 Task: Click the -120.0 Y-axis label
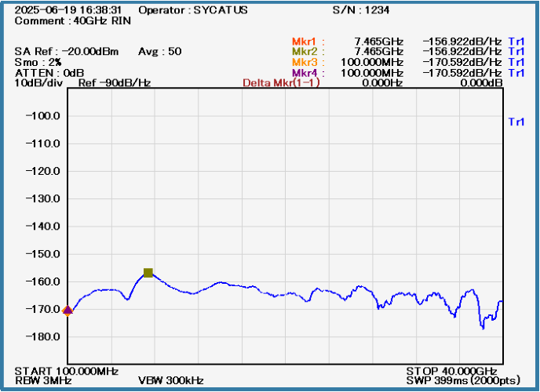click(x=43, y=171)
